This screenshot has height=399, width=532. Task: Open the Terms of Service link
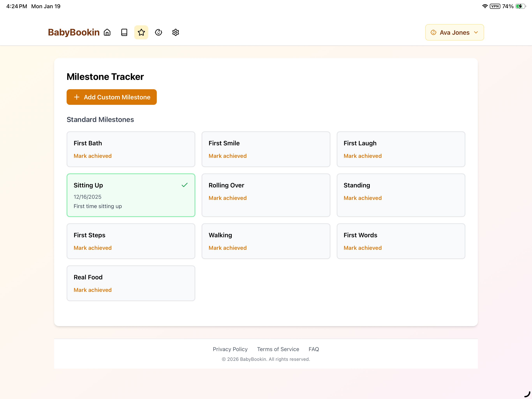point(278,349)
